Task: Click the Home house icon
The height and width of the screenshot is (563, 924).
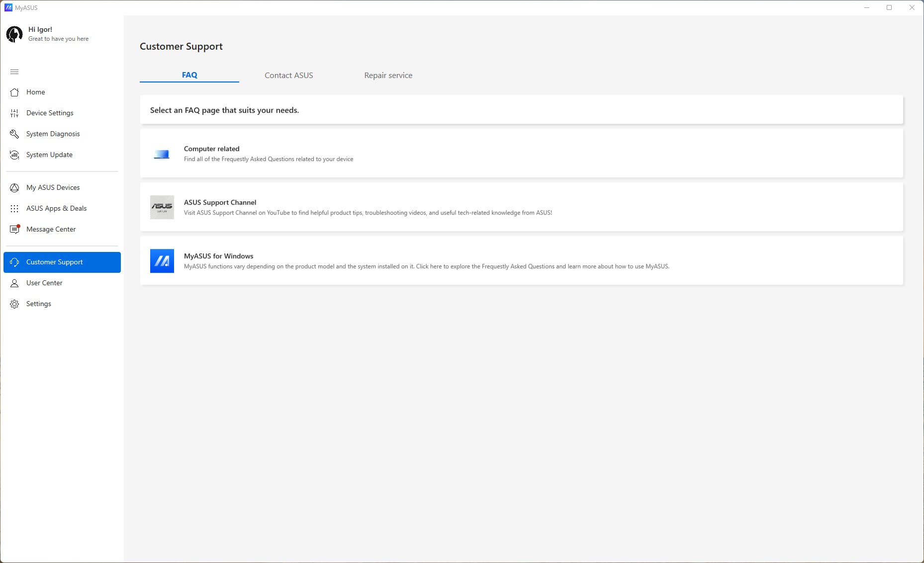Action: [14, 92]
